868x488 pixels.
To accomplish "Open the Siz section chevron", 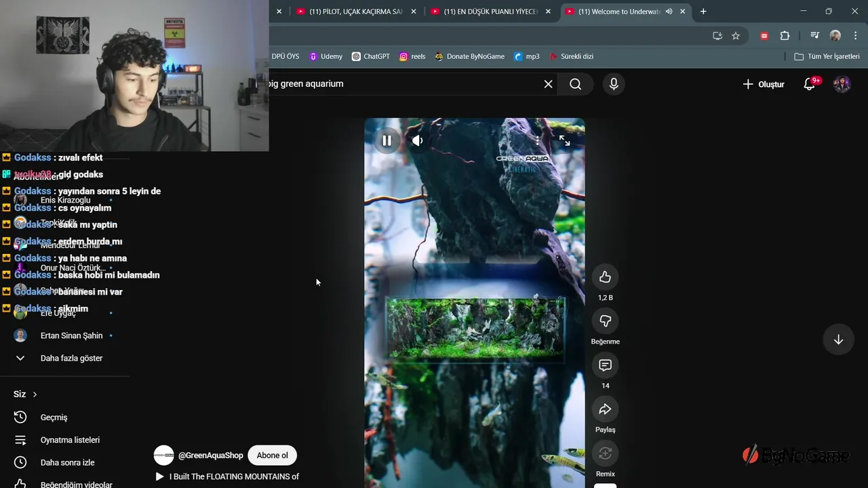I will click(x=35, y=394).
